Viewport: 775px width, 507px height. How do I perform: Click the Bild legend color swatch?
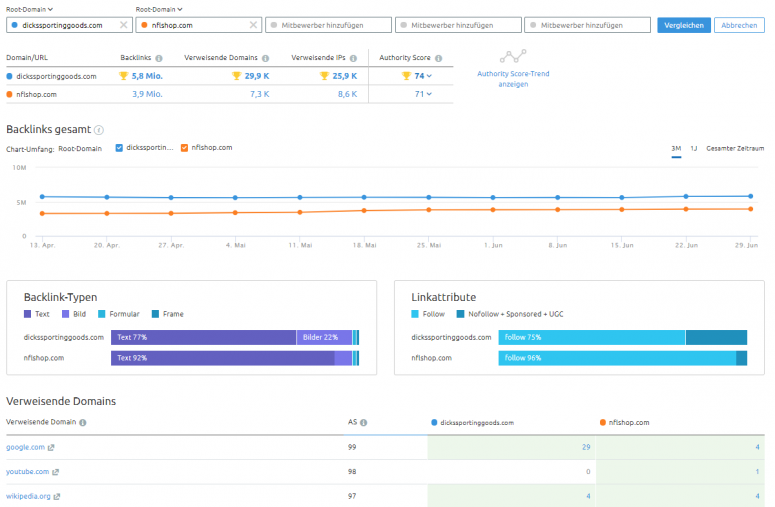tap(65, 314)
